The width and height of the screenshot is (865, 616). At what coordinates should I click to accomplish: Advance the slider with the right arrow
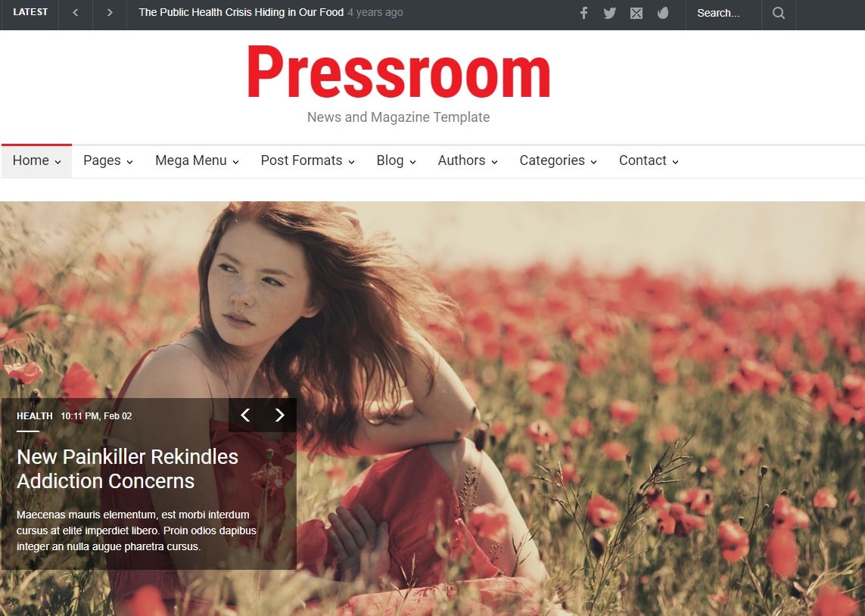point(280,415)
